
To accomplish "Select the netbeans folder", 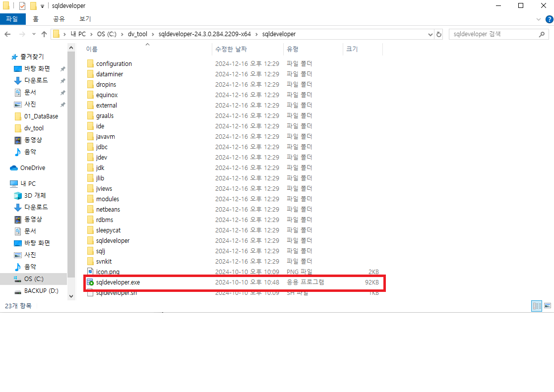I will click(108, 210).
